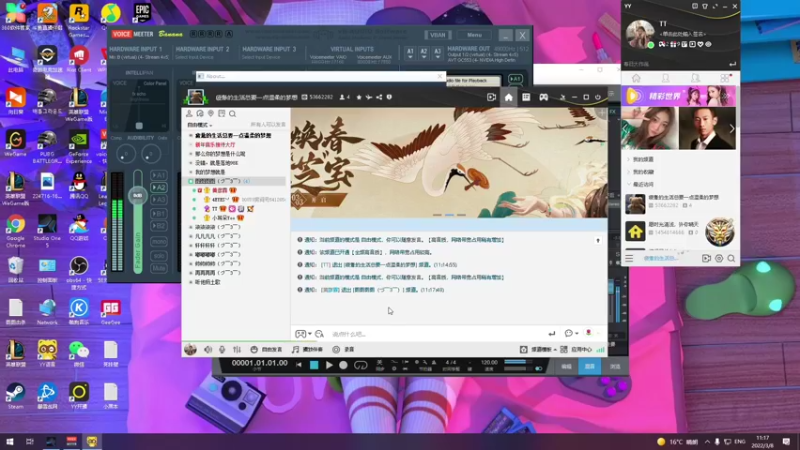800x450 pixels.
Task: Open the rightmost tab in the DAW bar
Action: (x=615, y=366)
